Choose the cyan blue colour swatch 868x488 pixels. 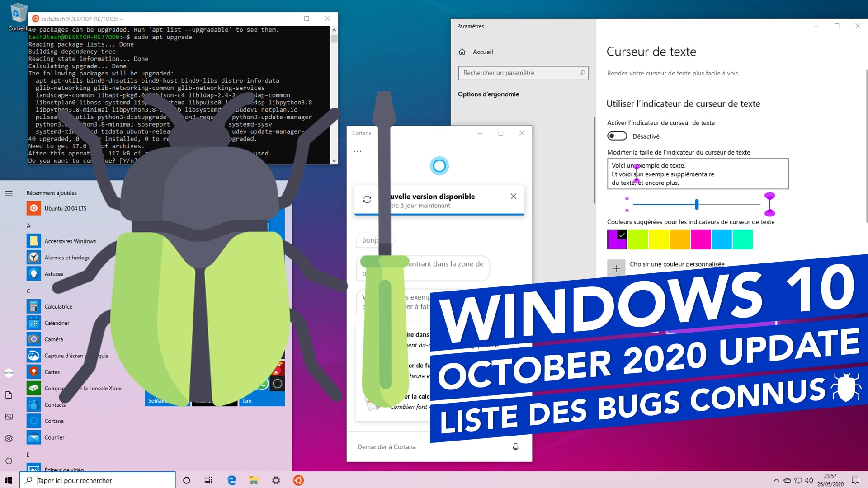[x=722, y=239]
